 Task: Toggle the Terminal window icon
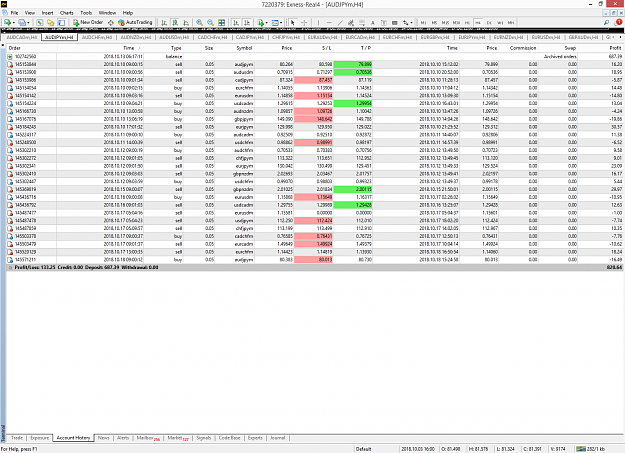[x=62, y=23]
